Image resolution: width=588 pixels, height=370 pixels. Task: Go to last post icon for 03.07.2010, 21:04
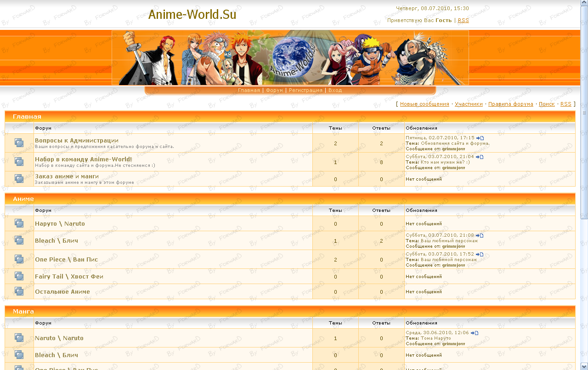click(480, 157)
